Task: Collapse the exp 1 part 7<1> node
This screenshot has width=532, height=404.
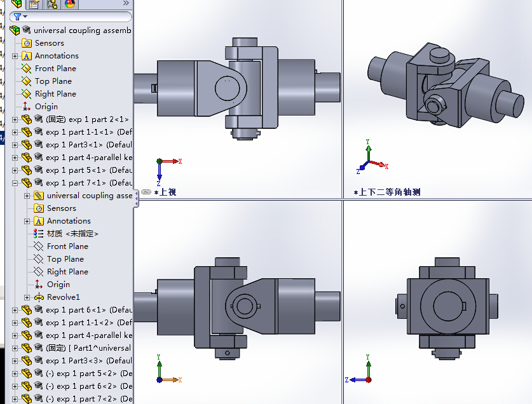Action: click(15, 183)
